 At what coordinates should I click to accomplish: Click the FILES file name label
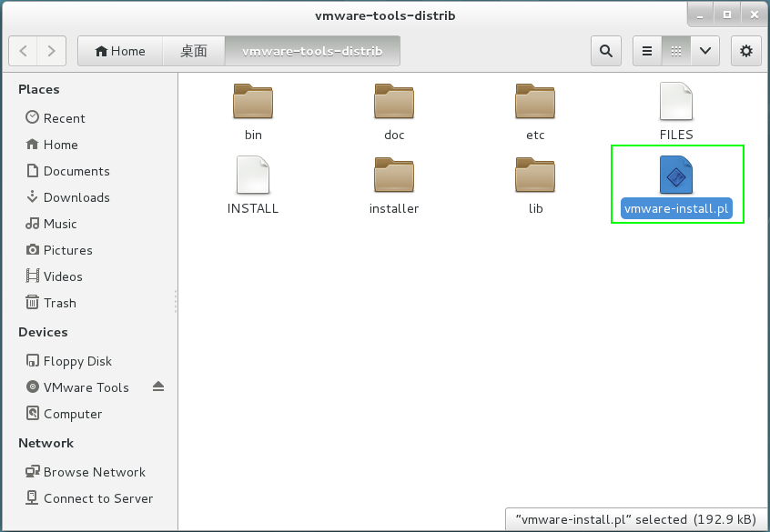pos(676,135)
